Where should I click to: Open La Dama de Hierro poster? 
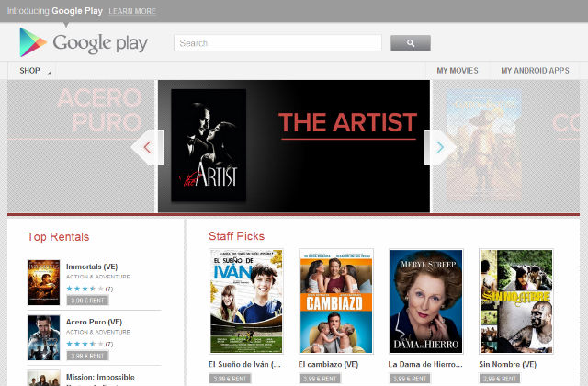click(x=426, y=301)
